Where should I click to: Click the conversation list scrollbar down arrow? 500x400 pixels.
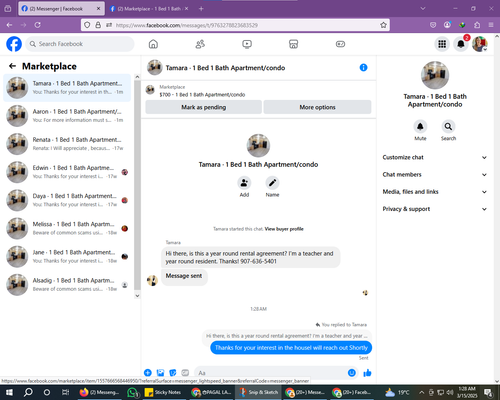pos(137,295)
